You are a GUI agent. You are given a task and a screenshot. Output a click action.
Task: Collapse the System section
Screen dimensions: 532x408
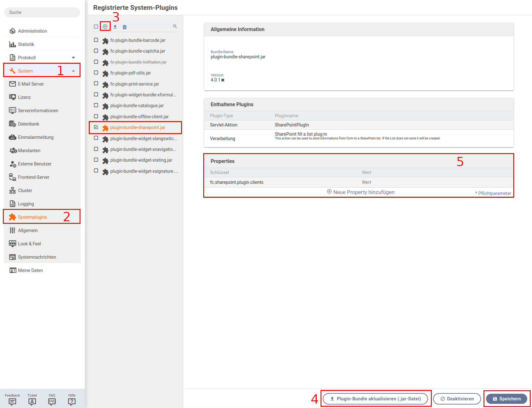tap(74, 70)
